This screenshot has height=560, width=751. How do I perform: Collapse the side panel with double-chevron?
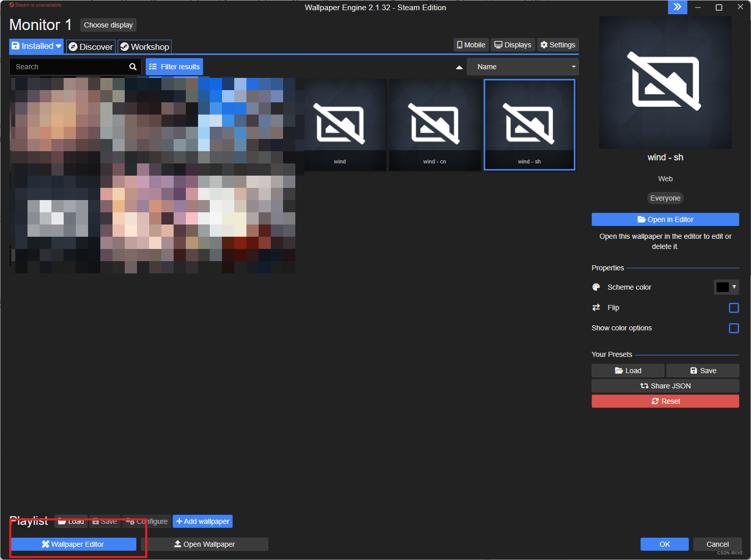coord(677,7)
